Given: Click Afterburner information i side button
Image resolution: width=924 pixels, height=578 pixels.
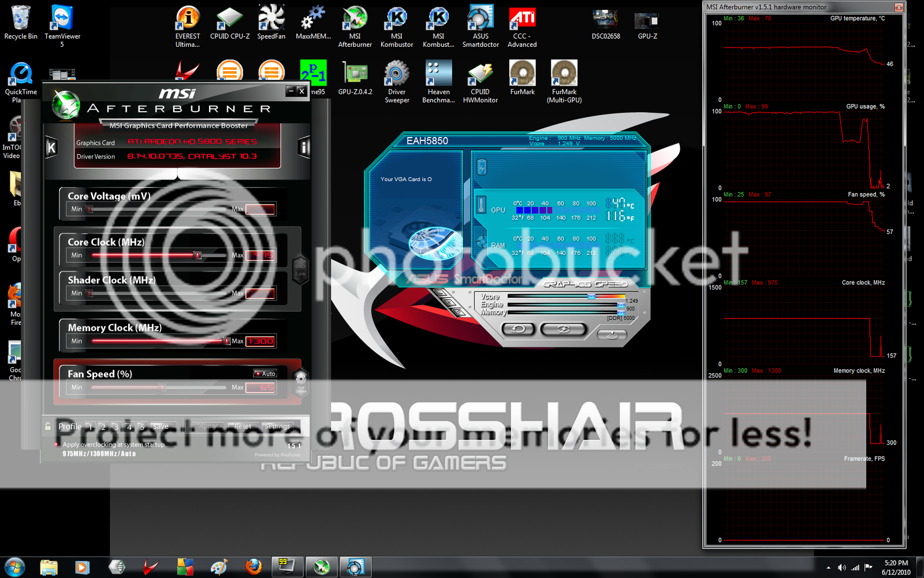Looking at the screenshot, I should coord(304,147).
